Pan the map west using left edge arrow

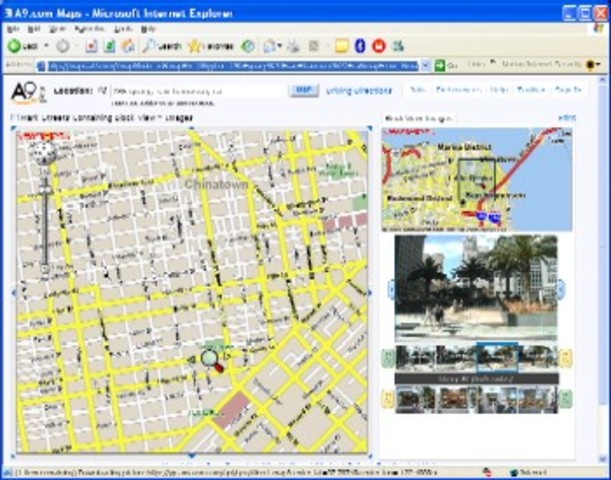click(14, 292)
